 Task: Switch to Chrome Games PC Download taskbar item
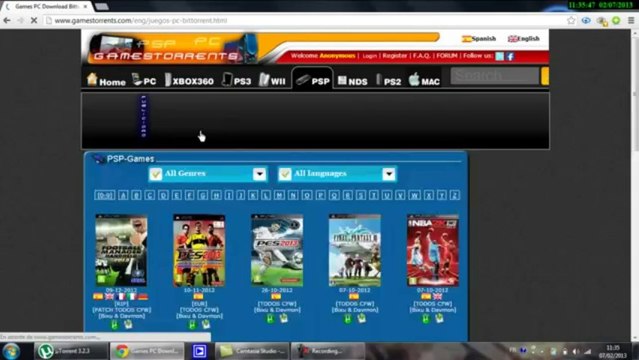coord(148,351)
